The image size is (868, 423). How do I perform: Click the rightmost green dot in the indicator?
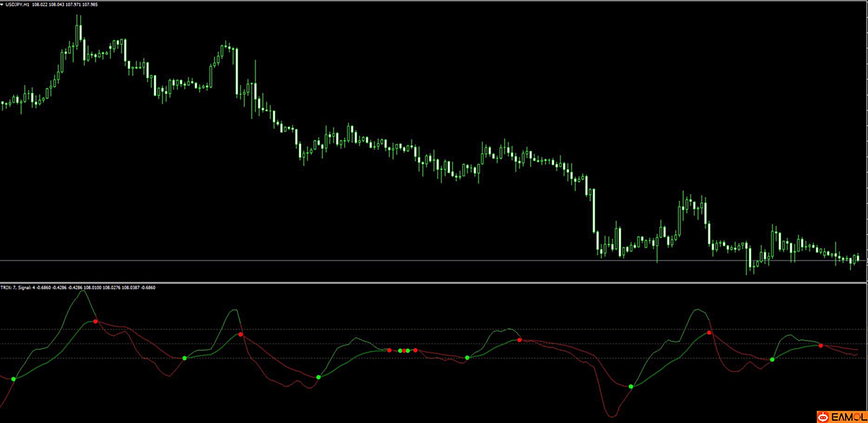click(x=772, y=360)
